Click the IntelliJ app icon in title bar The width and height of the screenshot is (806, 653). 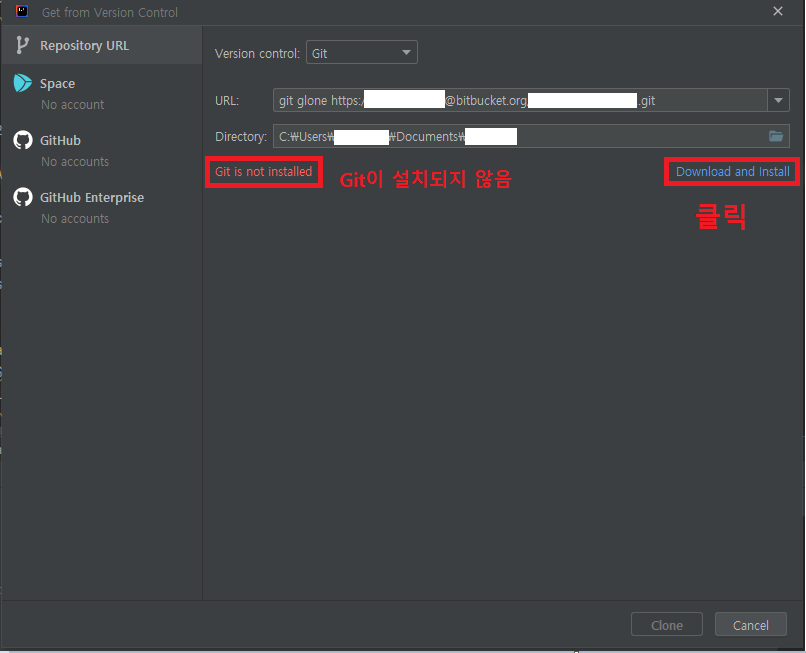(22, 11)
